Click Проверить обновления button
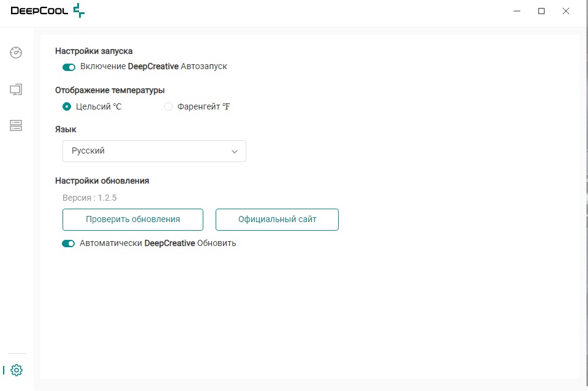Viewport: 588px width, 391px height. 133,220
